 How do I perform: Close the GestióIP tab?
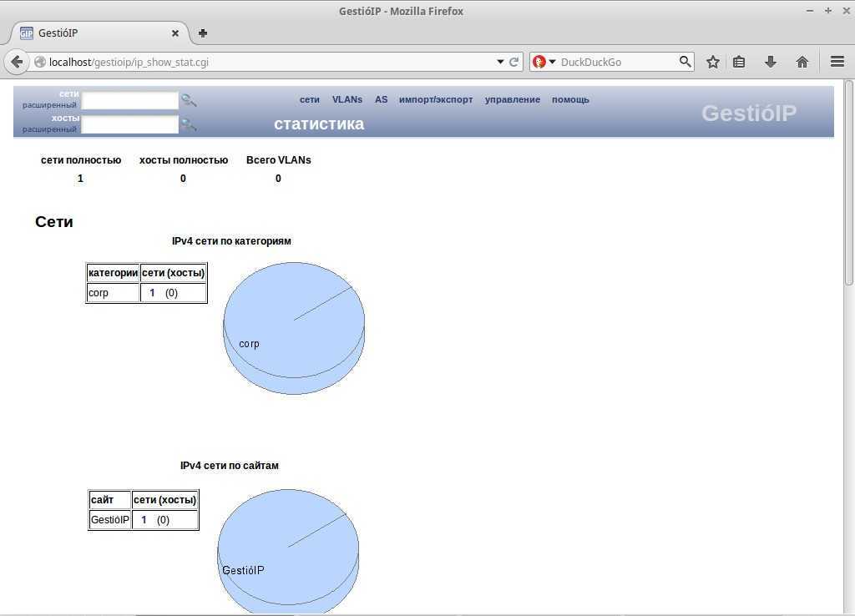pyautogui.click(x=175, y=33)
